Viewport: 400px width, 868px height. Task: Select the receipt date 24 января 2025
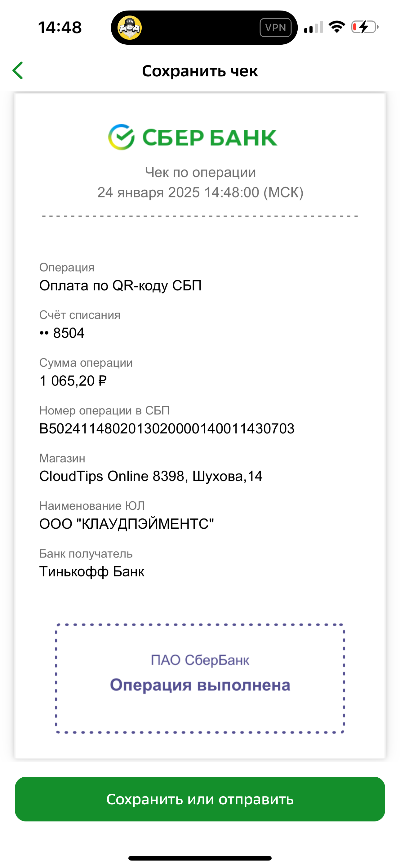click(149, 192)
